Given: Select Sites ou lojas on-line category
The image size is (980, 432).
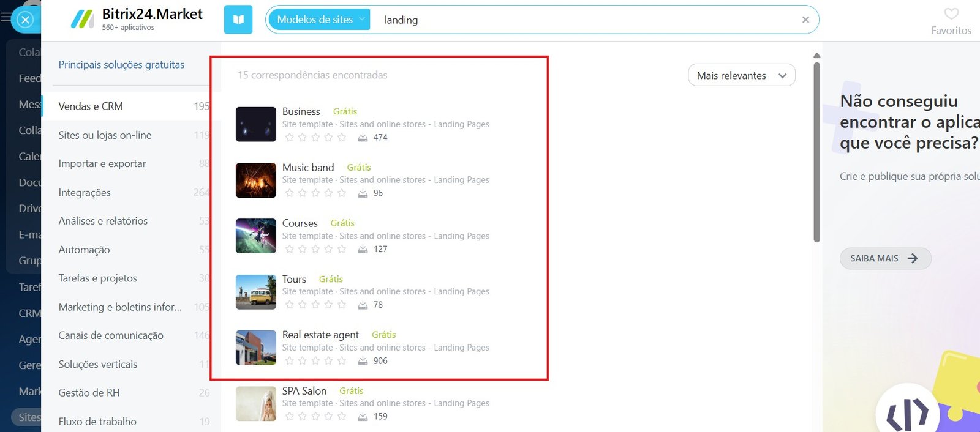Looking at the screenshot, I should pos(131,135).
